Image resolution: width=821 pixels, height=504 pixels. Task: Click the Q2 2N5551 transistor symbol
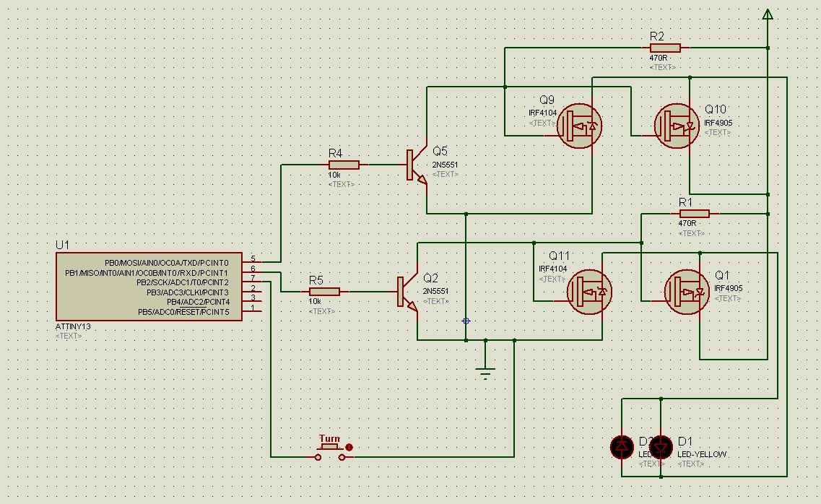[407, 292]
